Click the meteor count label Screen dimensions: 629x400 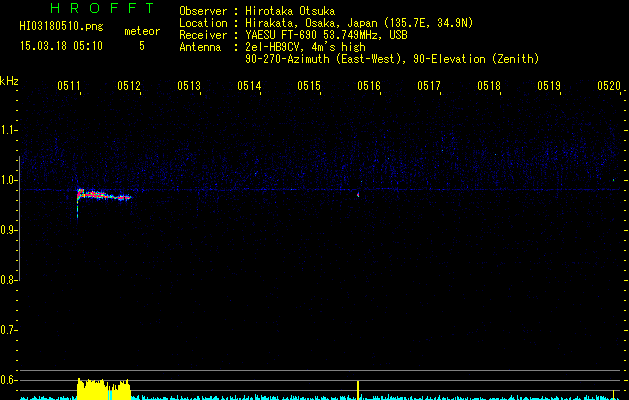click(x=142, y=31)
